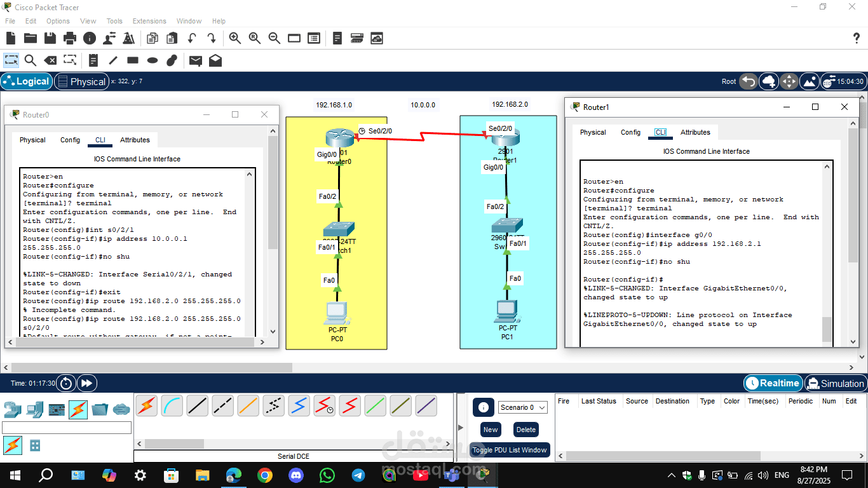This screenshot has height=488, width=868.
Task: Choose the Draw Rectangle tool
Action: 133,60
